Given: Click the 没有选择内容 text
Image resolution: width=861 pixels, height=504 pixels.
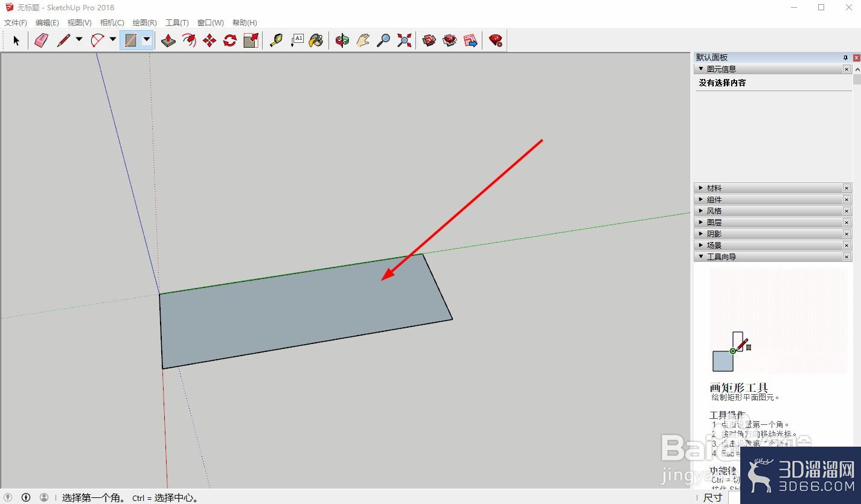Looking at the screenshot, I should click(722, 83).
